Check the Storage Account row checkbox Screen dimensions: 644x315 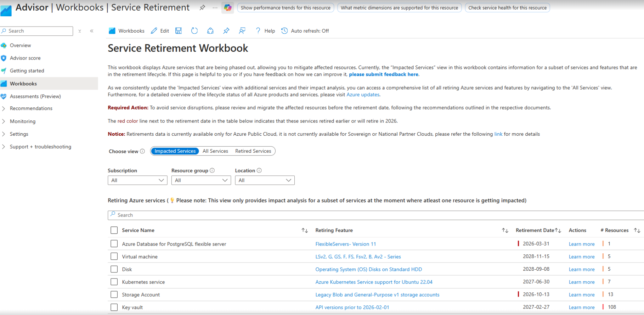tap(114, 295)
